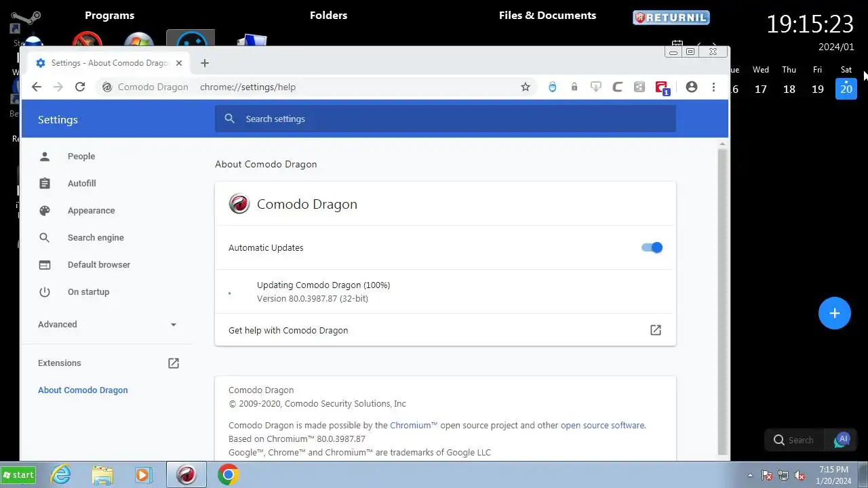This screenshot has height=488, width=868.
Task: Open the user profile avatar menu
Action: 692,87
